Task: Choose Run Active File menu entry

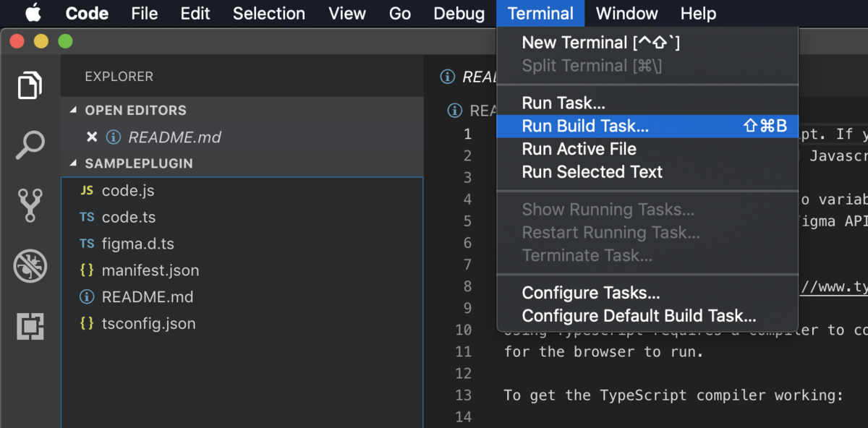Action: tap(647, 149)
